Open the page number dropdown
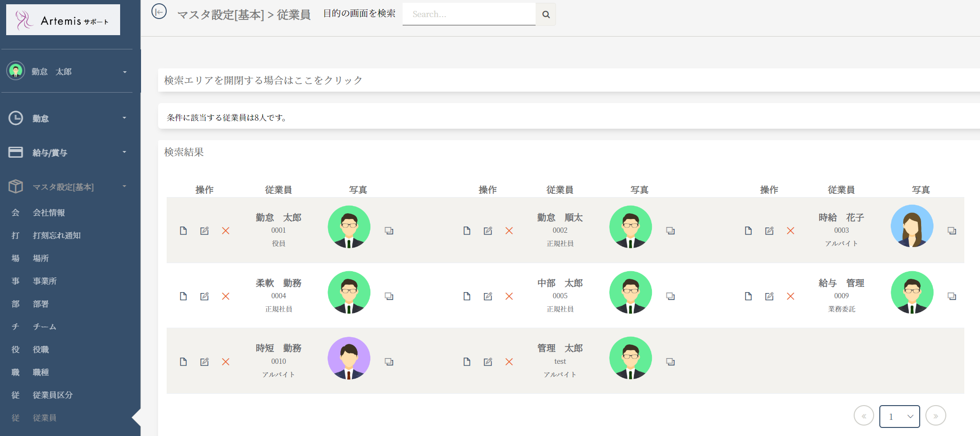The width and height of the screenshot is (980, 436). 899,417
